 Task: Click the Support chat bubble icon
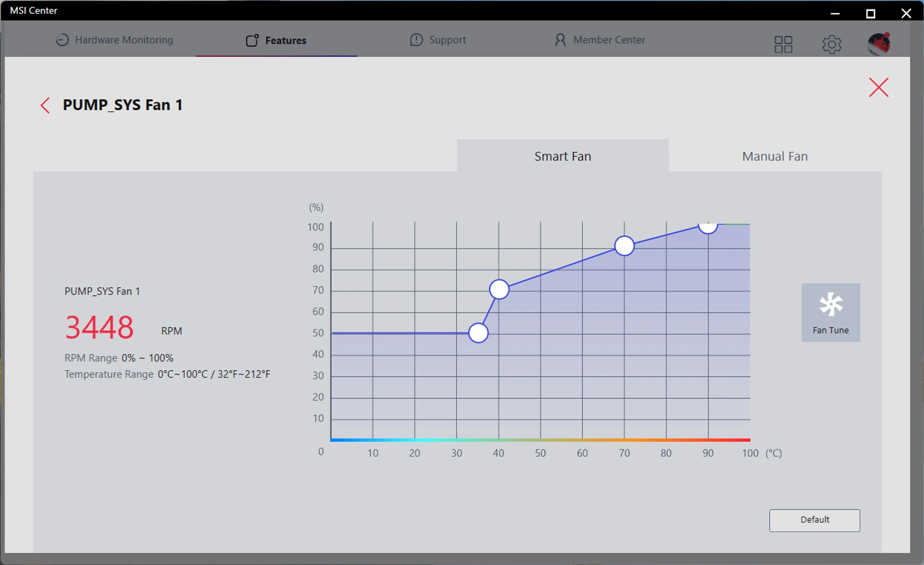416,40
